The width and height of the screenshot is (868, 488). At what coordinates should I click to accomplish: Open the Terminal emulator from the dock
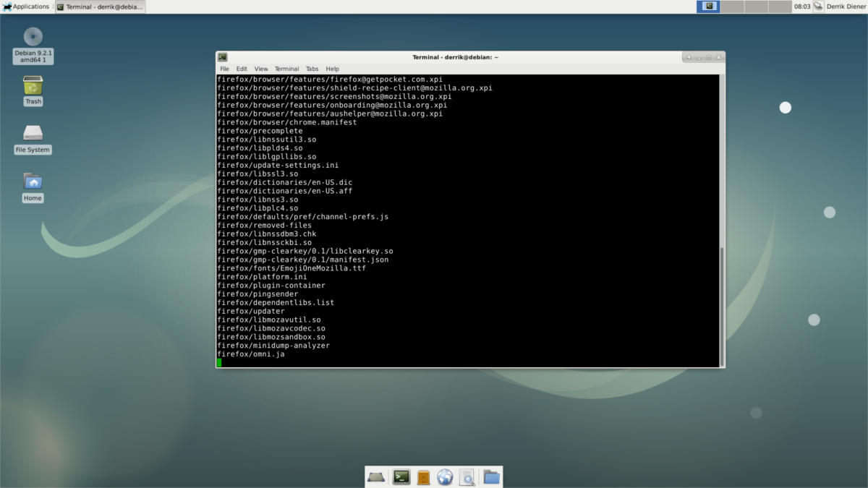pos(401,477)
